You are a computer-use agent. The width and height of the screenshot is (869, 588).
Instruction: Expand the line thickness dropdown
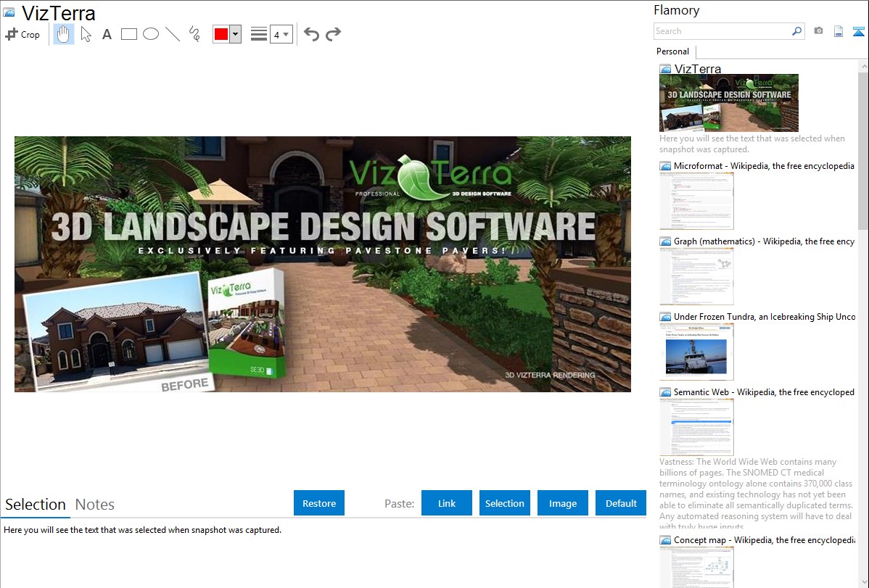pyautogui.click(x=281, y=34)
